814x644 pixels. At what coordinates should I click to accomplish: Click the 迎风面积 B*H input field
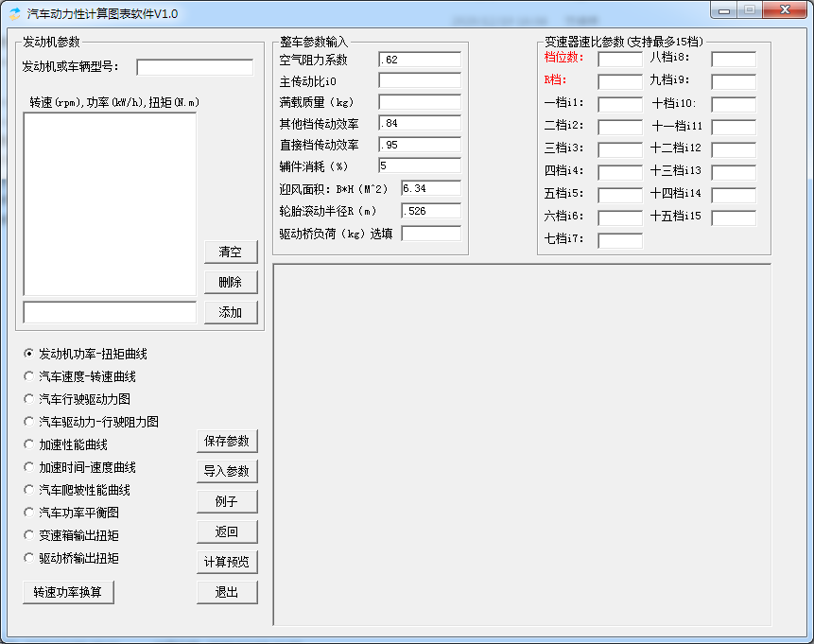pos(431,188)
